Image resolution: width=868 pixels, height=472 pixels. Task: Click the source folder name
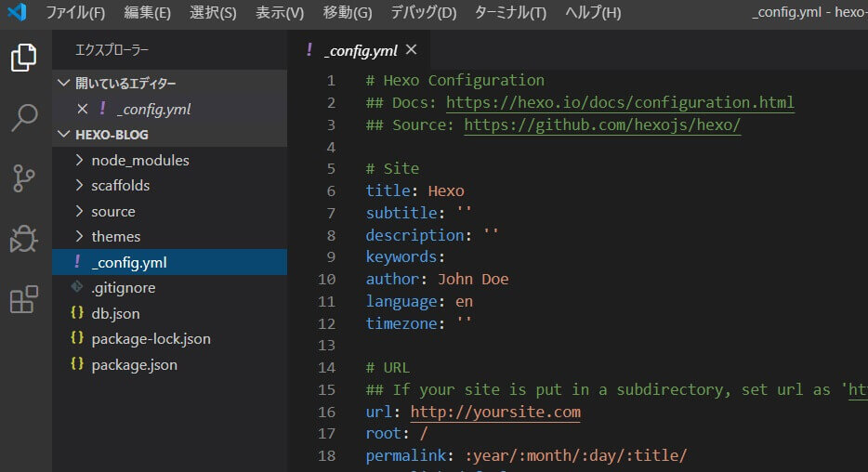pyautogui.click(x=113, y=211)
